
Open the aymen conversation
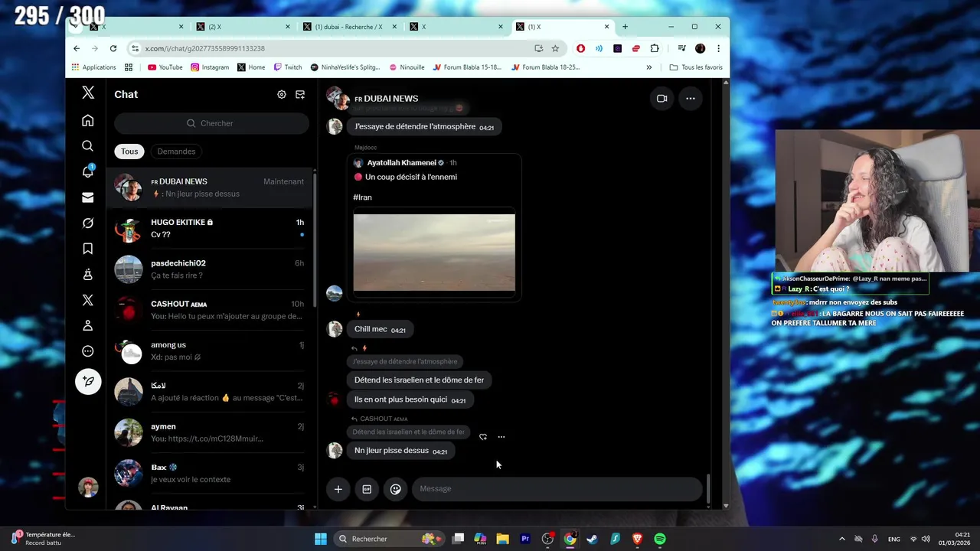tap(210, 432)
